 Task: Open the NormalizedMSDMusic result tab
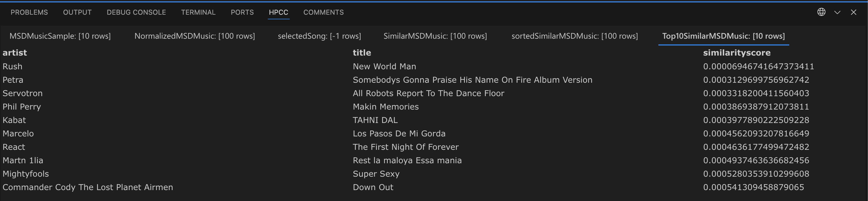click(x=194, y=36)
